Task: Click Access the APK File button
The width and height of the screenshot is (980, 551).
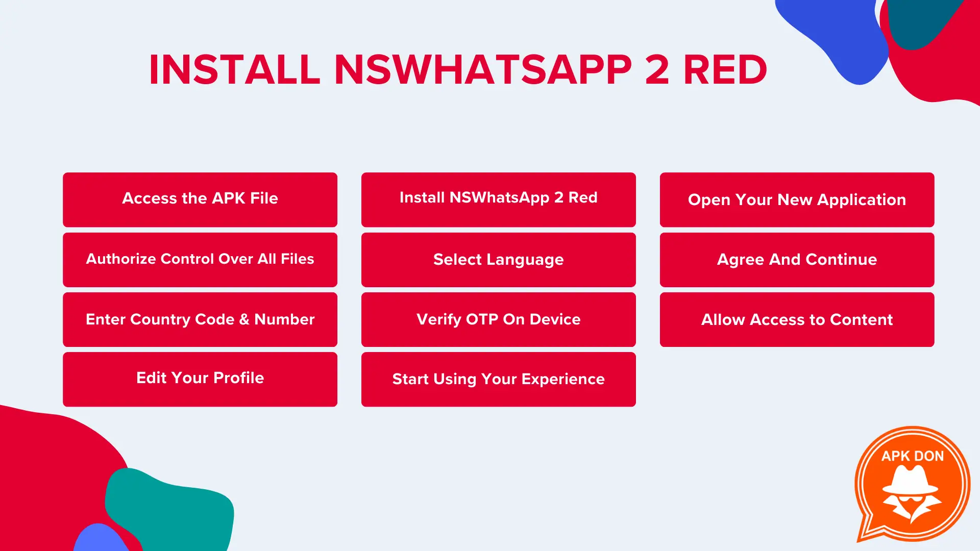Action: 200,198
